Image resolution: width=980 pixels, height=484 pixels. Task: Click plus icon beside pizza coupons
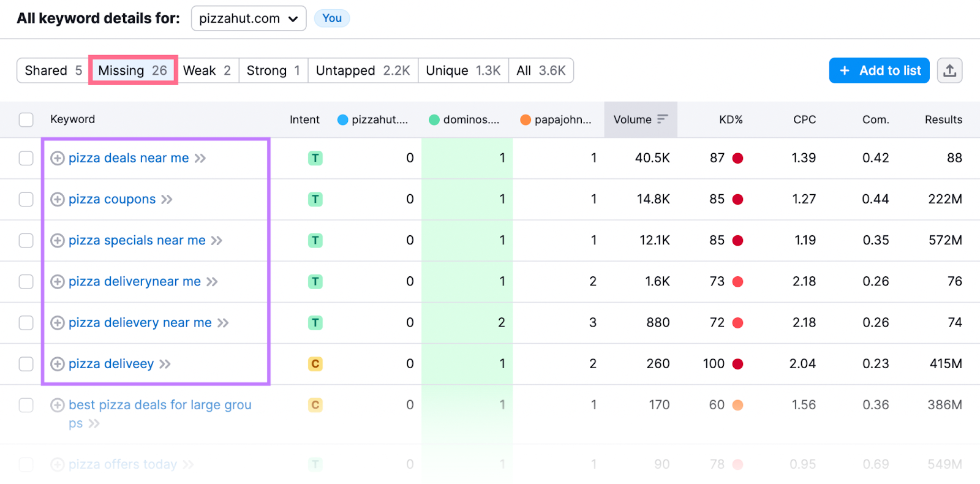pos(58,199)
